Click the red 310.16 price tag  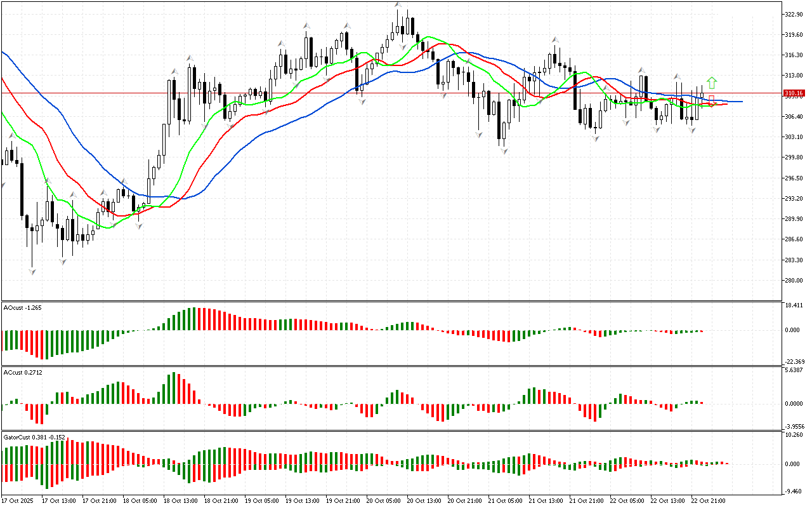coord(794,93)
